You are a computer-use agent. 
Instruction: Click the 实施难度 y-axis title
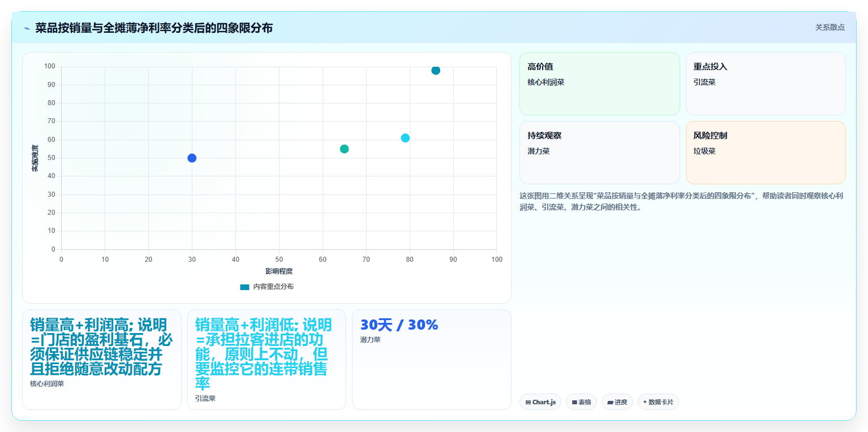[35, 158]
